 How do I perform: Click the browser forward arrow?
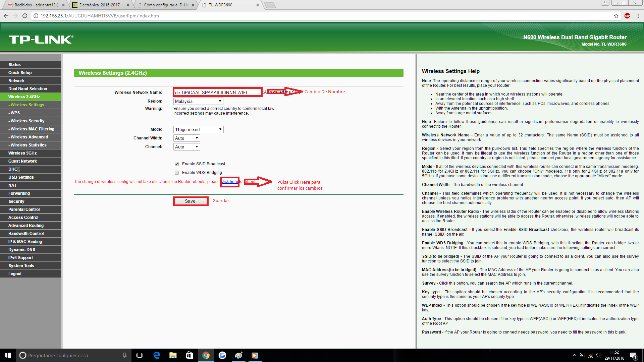pyautogui.click(x=15, y=16)
